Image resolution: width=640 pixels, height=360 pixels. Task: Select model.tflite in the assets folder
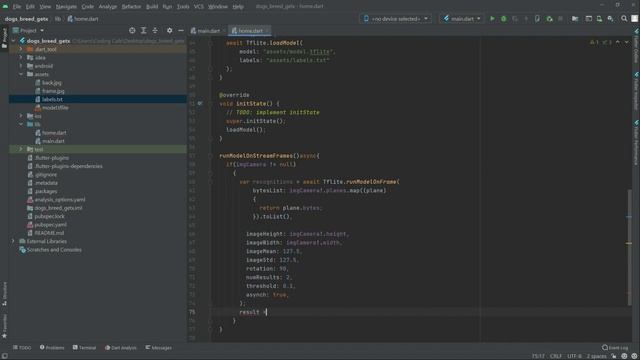coord(55,108)
